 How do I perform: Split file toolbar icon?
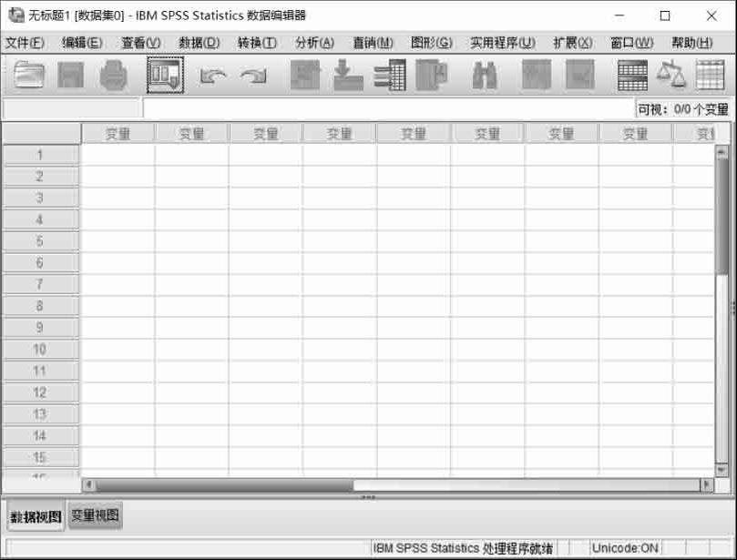[632, 76]
